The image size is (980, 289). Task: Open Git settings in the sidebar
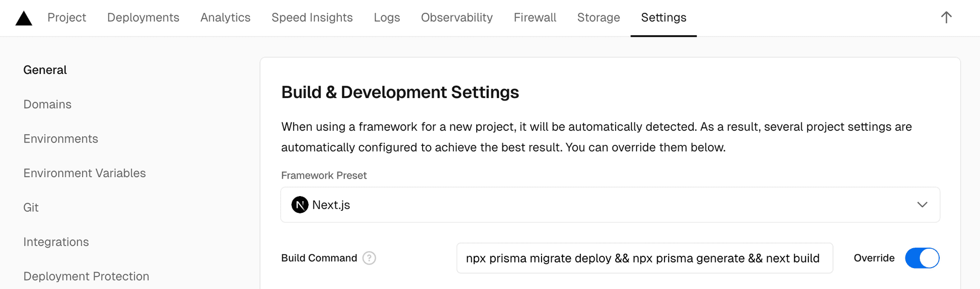(x=31, y=207)
